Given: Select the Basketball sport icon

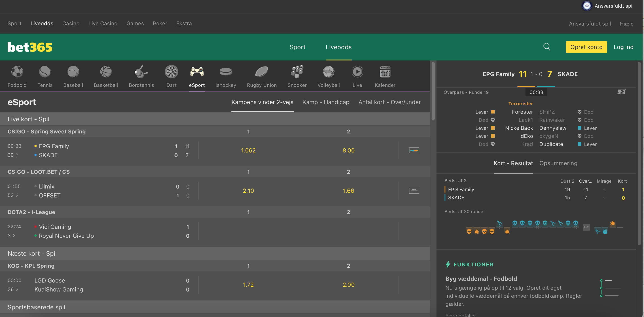Looking at the screenshot, I should tap(106, 72).
